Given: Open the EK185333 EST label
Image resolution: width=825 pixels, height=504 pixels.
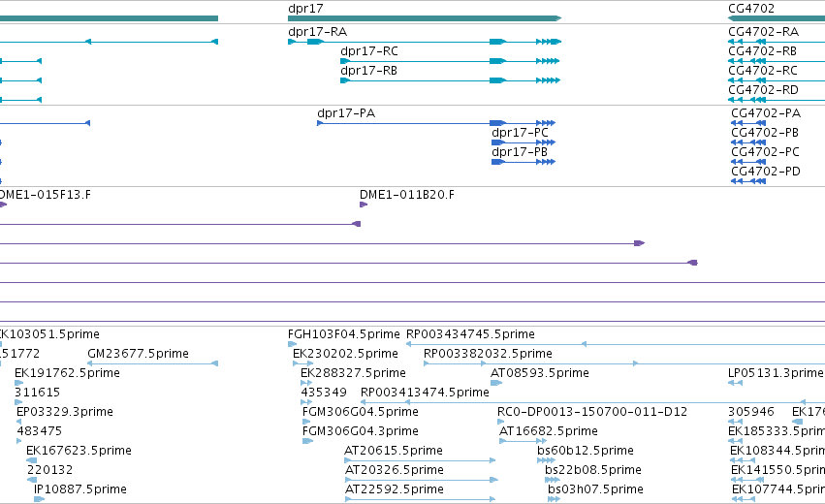Looking at the screenshot, I should click(777, 431).
